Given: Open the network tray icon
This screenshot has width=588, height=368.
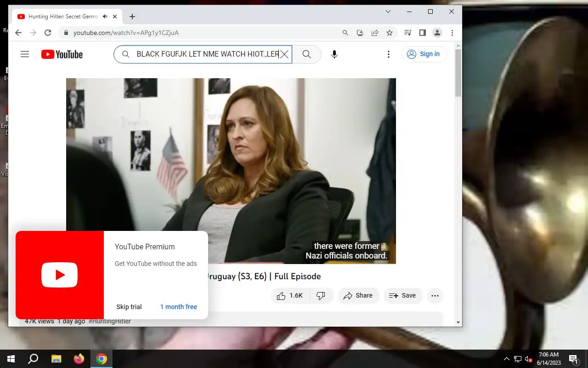Looking at the screenshot, I should [x=518, y=359].
